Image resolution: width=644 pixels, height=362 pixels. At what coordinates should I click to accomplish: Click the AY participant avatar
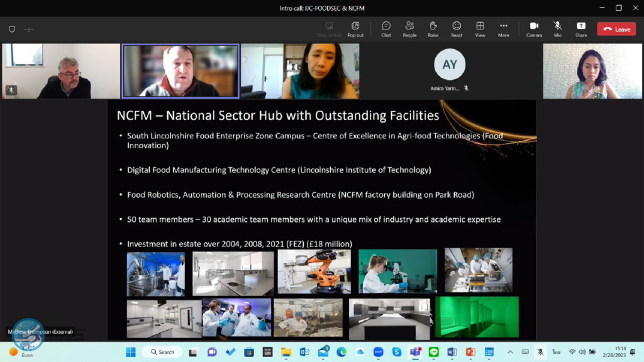pyautogui.click(x=450, y=65)
